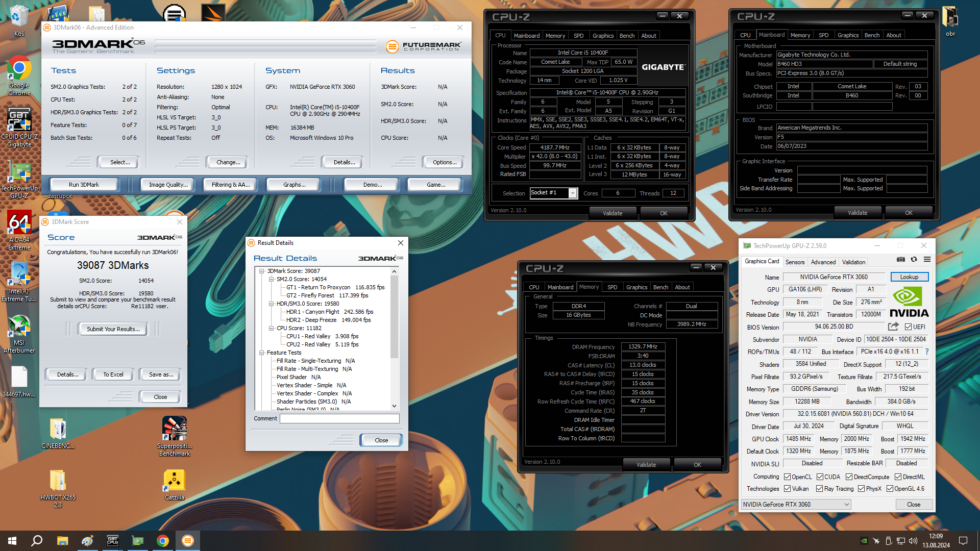The width and height of the screenshot is (980, 551).
Task: Select GT1 - Return To Proxycon row
Action: coord(335,287)
